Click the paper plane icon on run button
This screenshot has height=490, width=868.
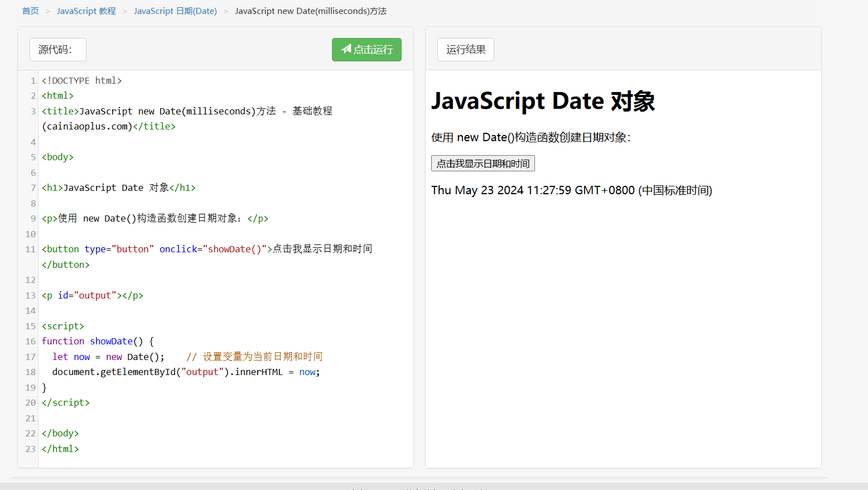pos(346,49)
